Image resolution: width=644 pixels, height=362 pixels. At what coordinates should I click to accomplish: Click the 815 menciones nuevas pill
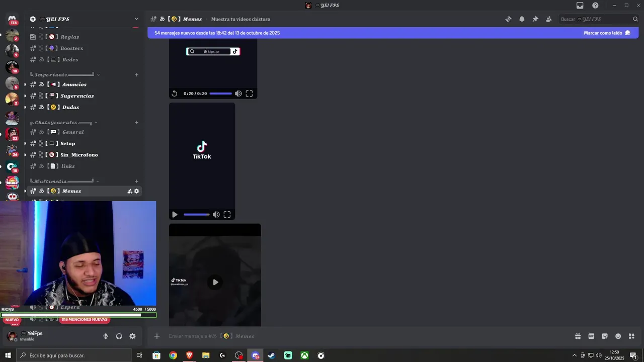85,319
